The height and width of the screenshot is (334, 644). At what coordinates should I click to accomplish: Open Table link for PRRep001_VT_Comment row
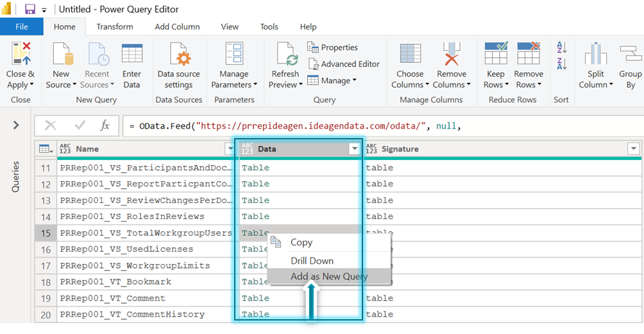pyautogui.click(x=255, y=298)
